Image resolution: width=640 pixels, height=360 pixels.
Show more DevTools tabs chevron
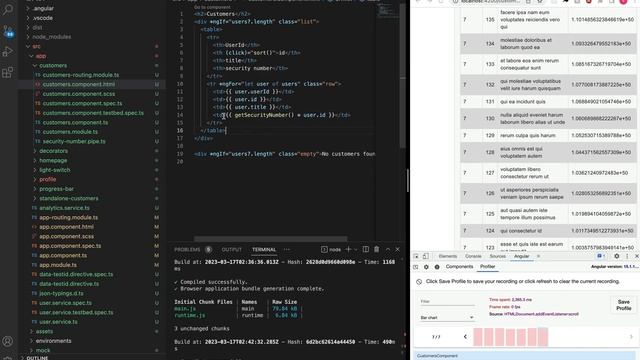(538, 256)
